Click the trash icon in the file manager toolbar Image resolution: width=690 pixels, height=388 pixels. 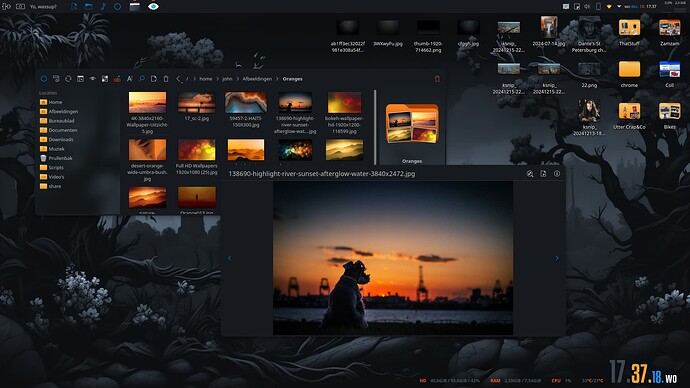pos(166,79)
